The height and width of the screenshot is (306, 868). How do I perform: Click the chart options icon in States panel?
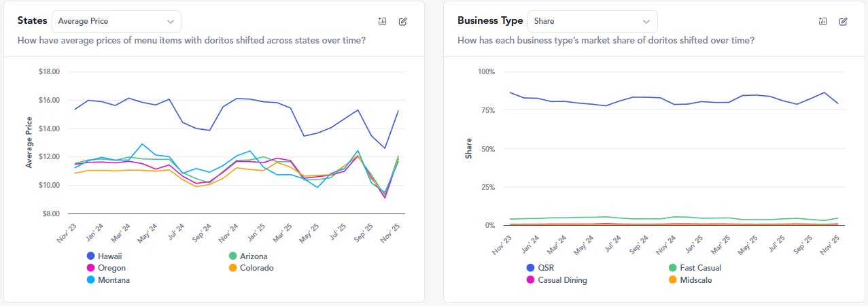point(382,22)
